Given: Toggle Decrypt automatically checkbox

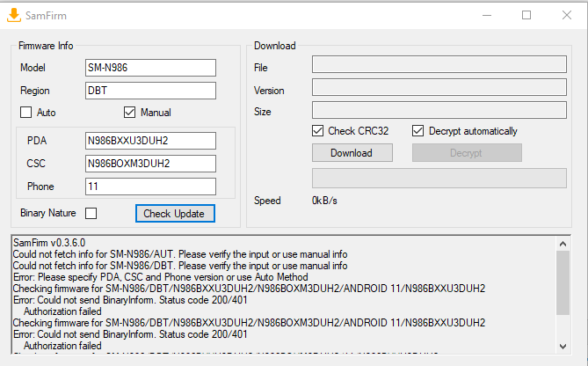Looking at the screenshot, I should pos(417,130).
